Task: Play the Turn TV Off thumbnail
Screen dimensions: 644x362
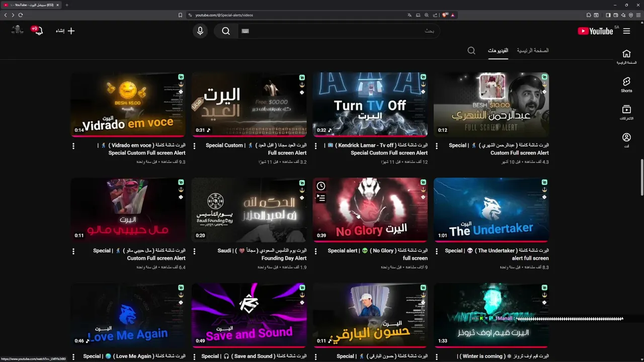Action: pyautogui.click(x=370, y=105)
